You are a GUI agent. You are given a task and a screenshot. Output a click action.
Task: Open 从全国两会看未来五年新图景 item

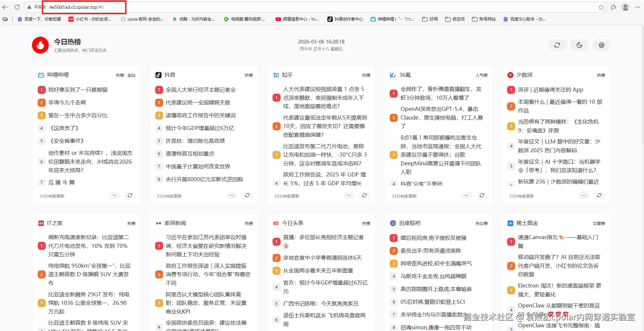click(318, 271)
